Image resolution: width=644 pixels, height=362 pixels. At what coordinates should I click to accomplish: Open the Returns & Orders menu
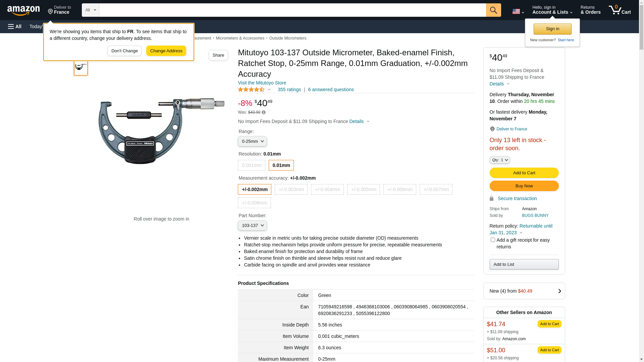tap(590, 10)
